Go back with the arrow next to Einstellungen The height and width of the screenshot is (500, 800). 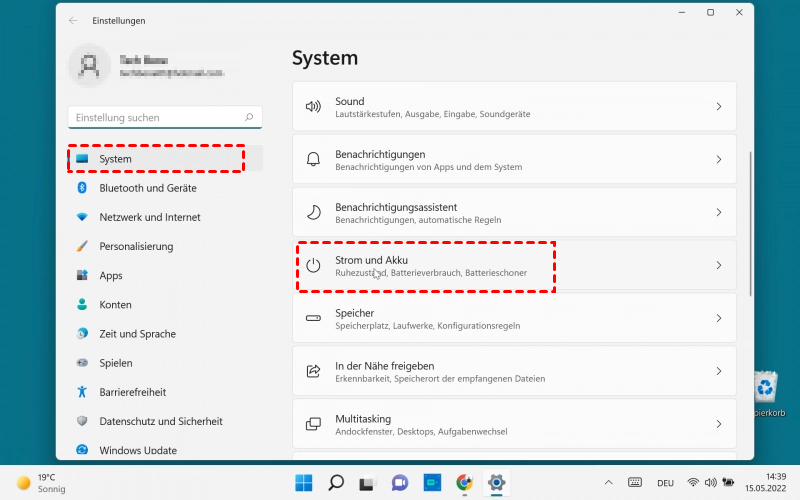click(x=73, y=20)
